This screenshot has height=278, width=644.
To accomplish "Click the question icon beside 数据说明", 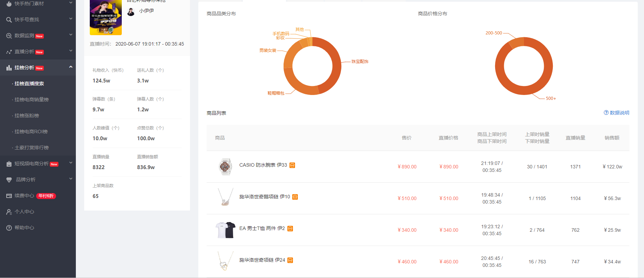I will pos(606,113).
